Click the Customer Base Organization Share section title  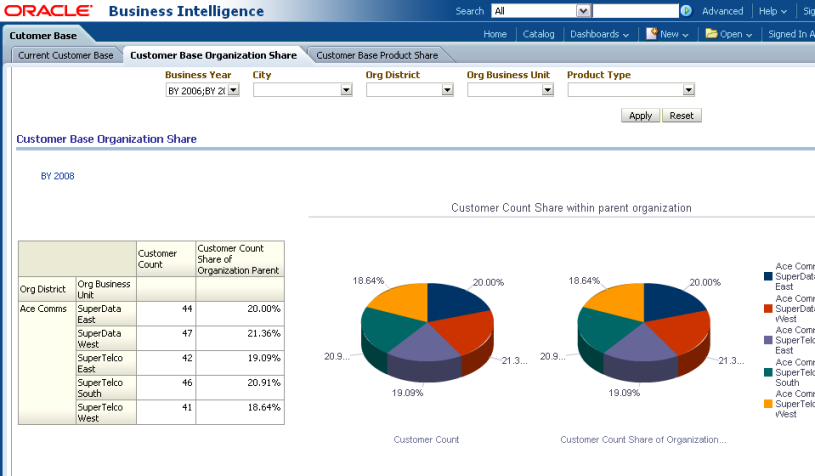[x=106, y=139]
